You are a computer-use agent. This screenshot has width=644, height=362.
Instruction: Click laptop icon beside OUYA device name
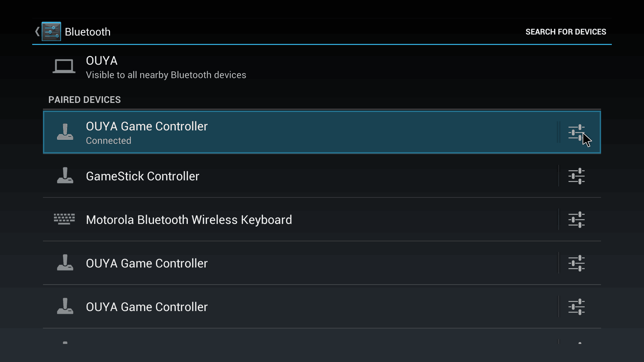click(64, 66)
